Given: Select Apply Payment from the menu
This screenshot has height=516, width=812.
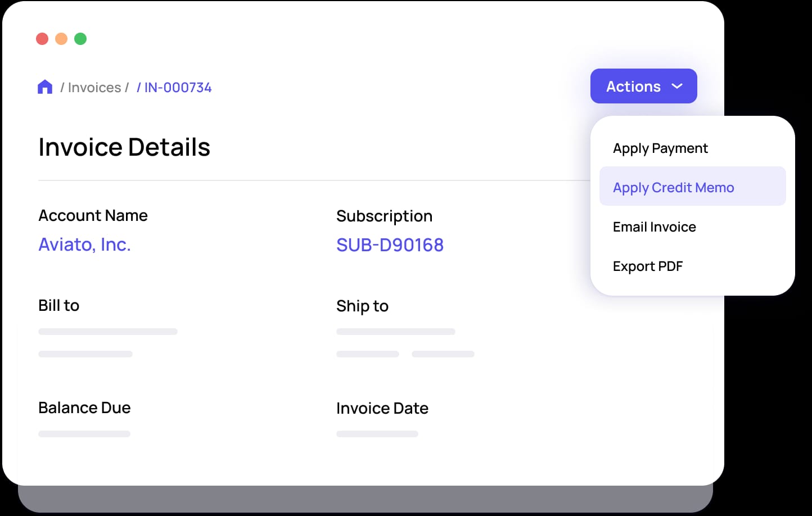Looking at the screenshot, I should (x=660, y=148).
